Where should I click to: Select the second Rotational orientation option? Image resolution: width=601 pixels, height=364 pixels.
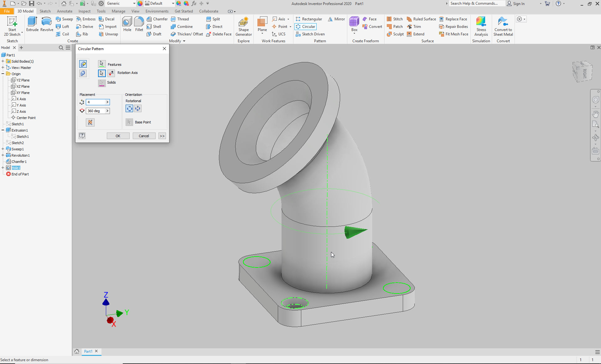point(138,108)
